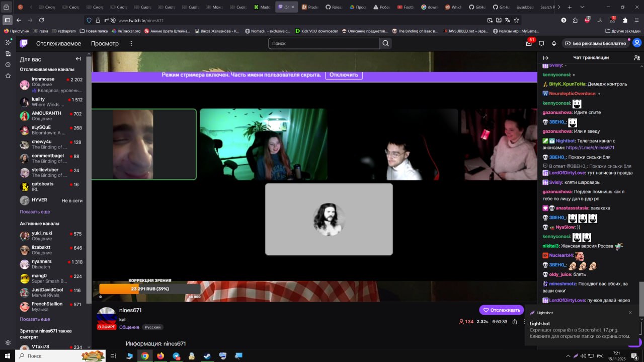The image size is (644, 362).
Task: Switch to the 'Search R' browser tab
Action: 547,7
